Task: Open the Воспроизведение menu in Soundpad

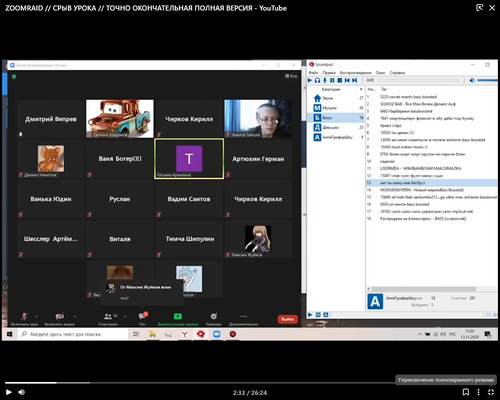Action: [356, 73]
